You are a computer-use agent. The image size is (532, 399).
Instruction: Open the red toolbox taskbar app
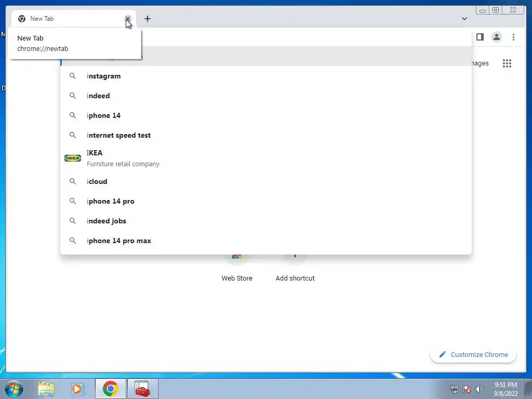[x=142, y=389]
